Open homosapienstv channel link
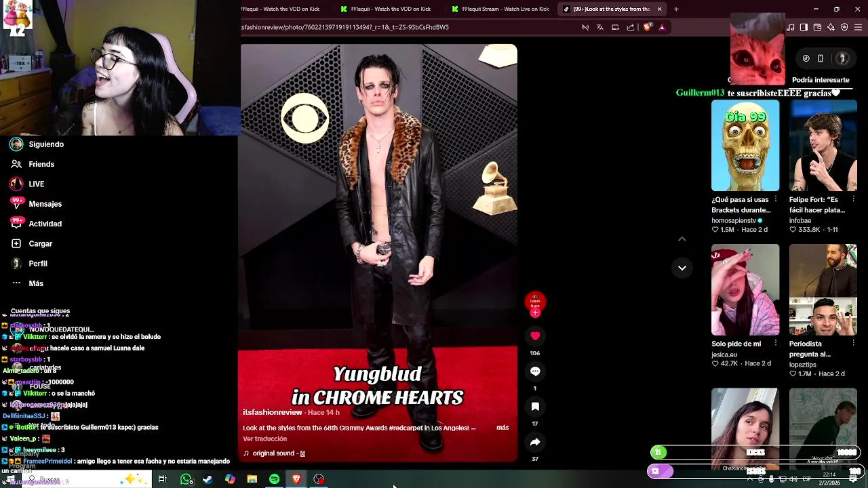The height and width of the screenshot is (488, 868). point(736,220)
